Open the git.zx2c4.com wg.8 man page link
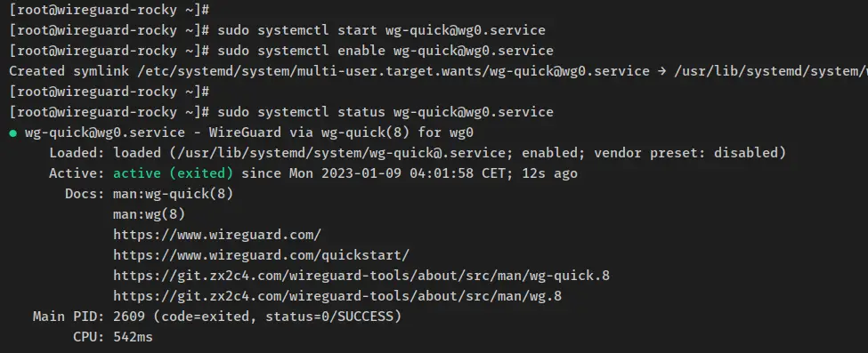The width and height of the screenshot is (868, 353). [x=337, y=296]
